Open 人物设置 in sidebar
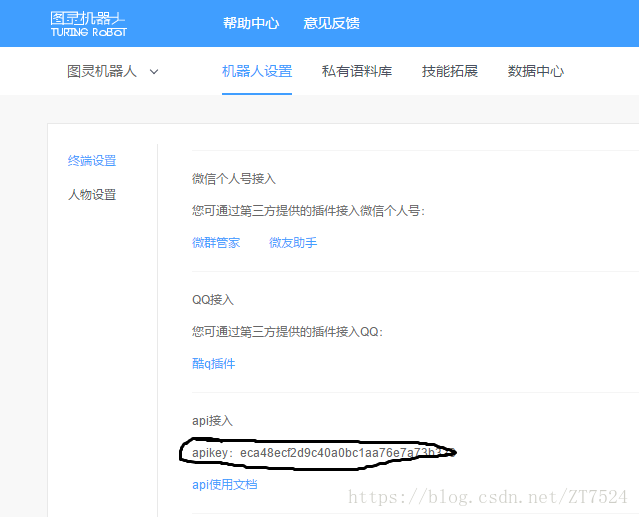639x517 pixels. (x=92, y=194)
